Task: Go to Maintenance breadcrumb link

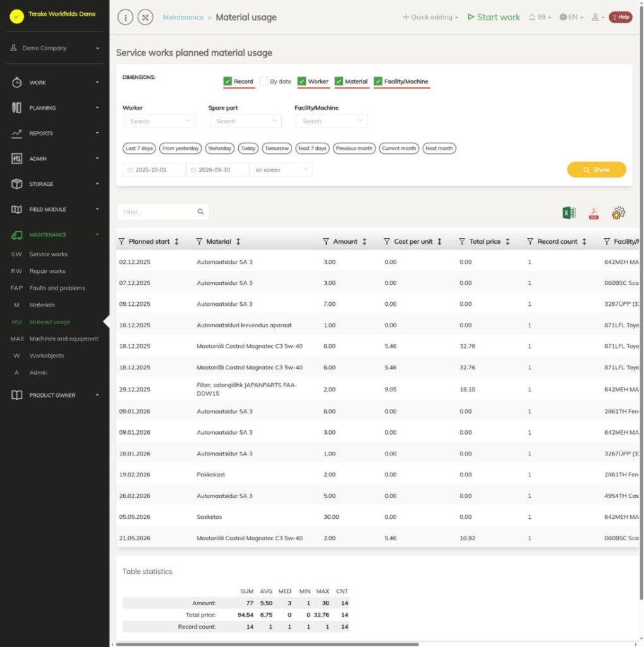Action: (183, 17)
